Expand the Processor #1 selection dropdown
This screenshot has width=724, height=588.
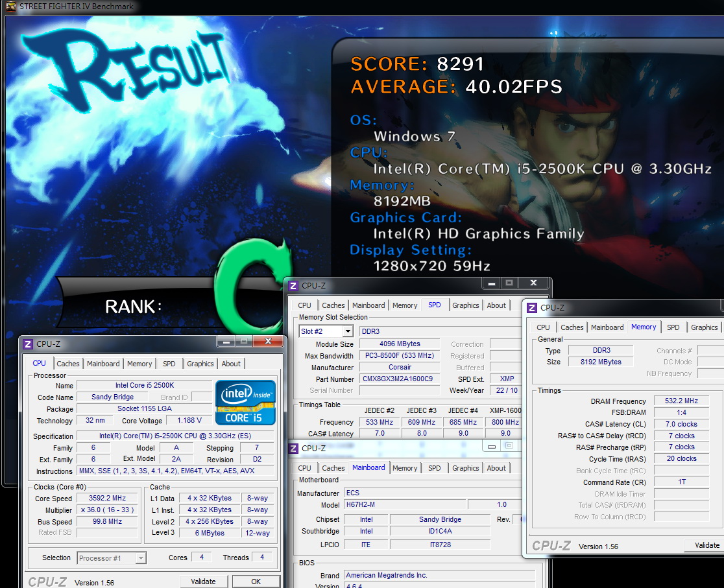(141, 558)
